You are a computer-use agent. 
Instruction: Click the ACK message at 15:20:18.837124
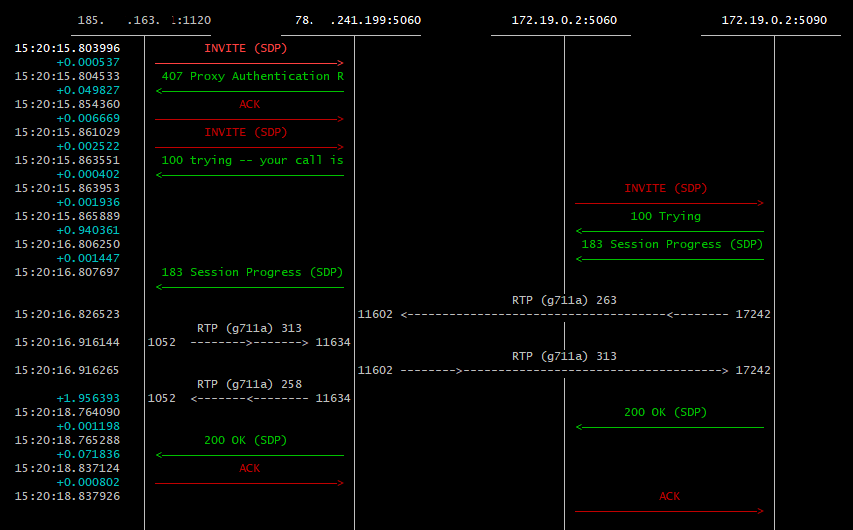click(249, 468)
